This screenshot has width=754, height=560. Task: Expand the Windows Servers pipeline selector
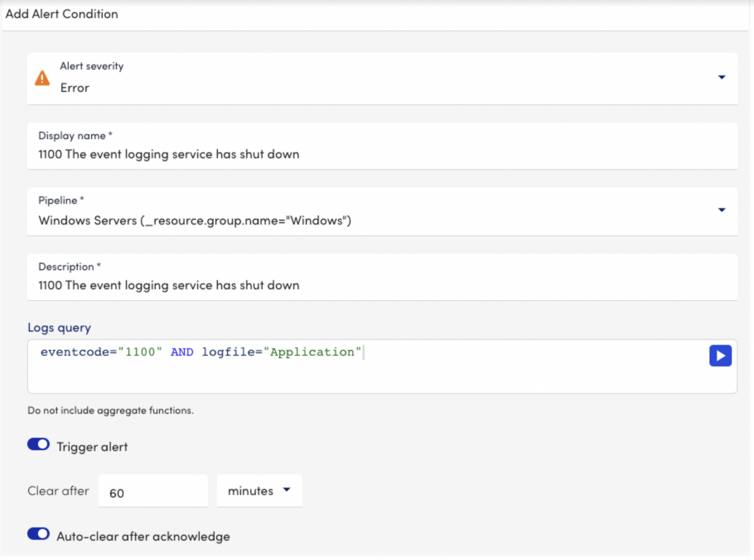(722, 210)
